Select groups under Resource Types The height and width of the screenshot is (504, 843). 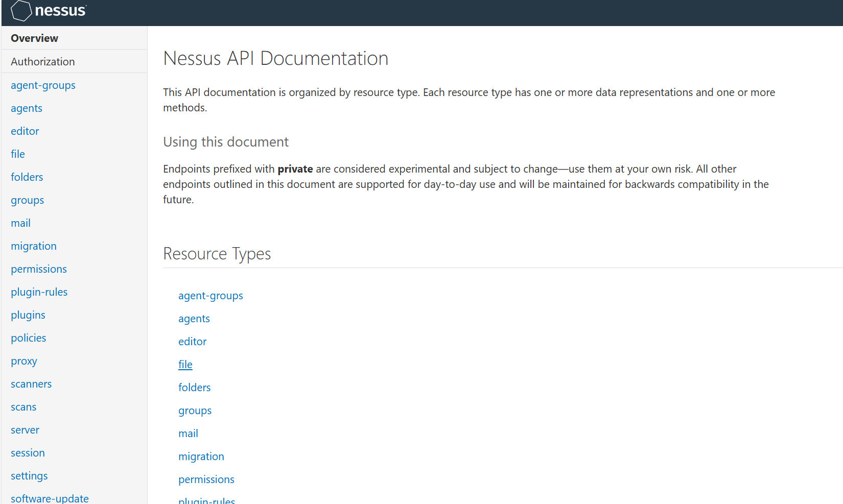tap(195, 411)
